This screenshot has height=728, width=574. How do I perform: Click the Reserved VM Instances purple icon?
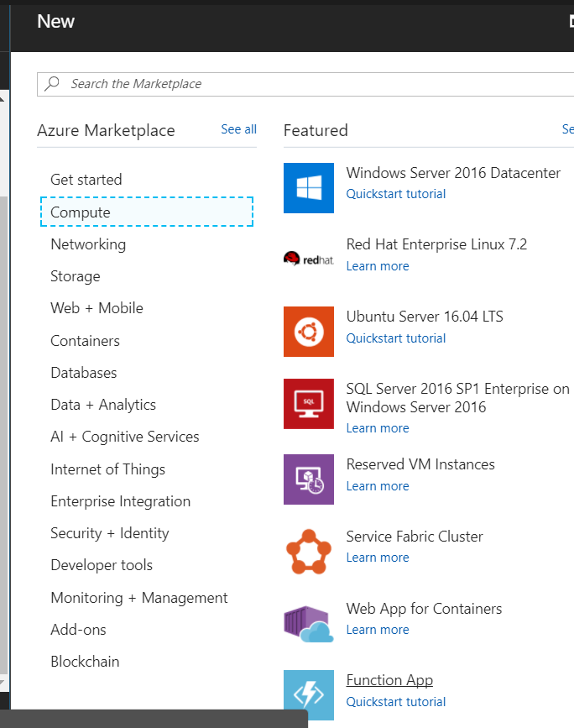click(x=309, y=479)
